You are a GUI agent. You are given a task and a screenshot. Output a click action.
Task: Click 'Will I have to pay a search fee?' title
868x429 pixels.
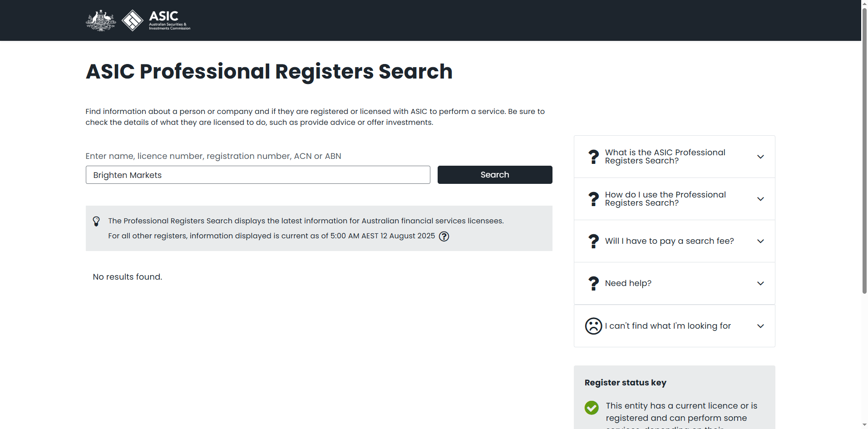(669, 241)
